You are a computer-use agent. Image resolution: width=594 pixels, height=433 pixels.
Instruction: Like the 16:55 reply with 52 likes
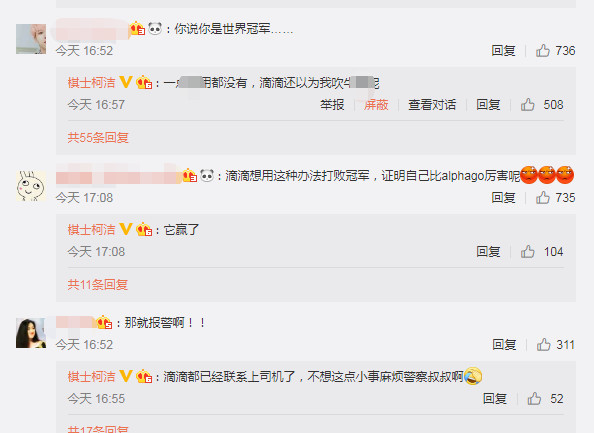535,399
